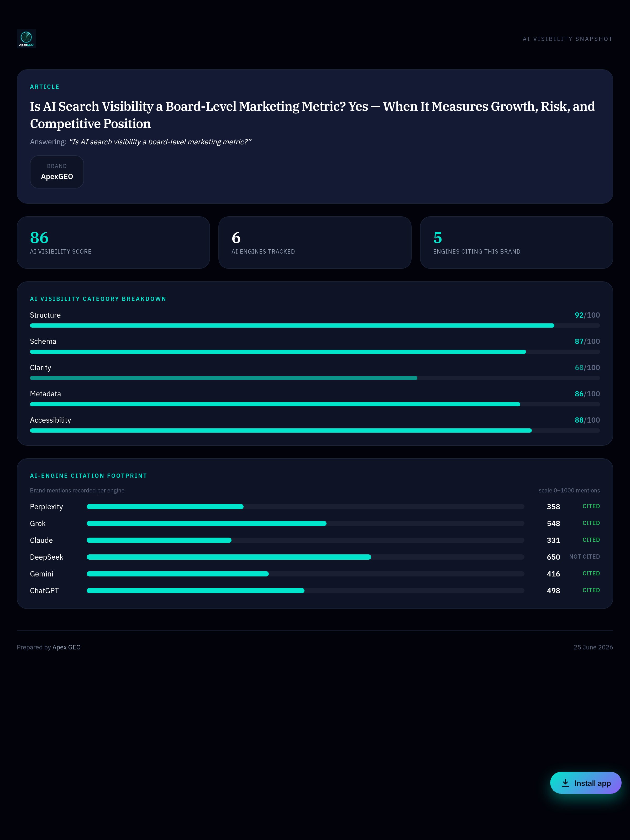
Task: Click the Install app button
Action: point(586,783)
